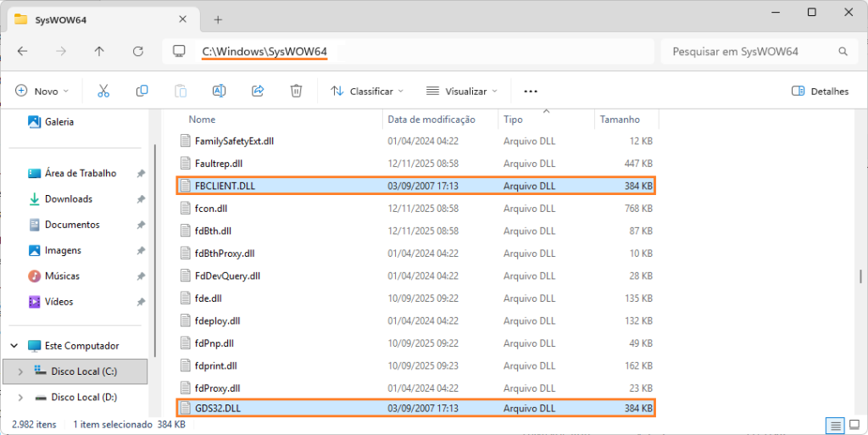This screenshot has width=868, height=435.
Task: Sort by Tamanho column header
Action: [x=620, y=120]
